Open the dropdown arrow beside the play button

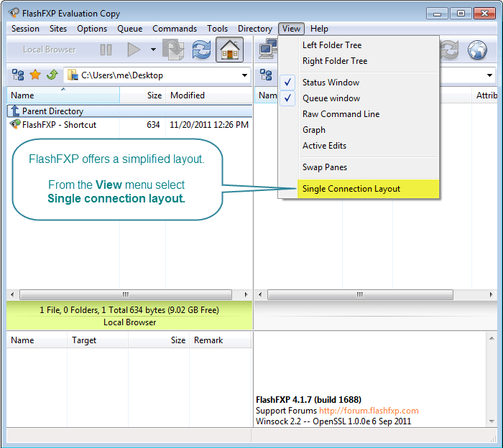click(x=153, y=50)
